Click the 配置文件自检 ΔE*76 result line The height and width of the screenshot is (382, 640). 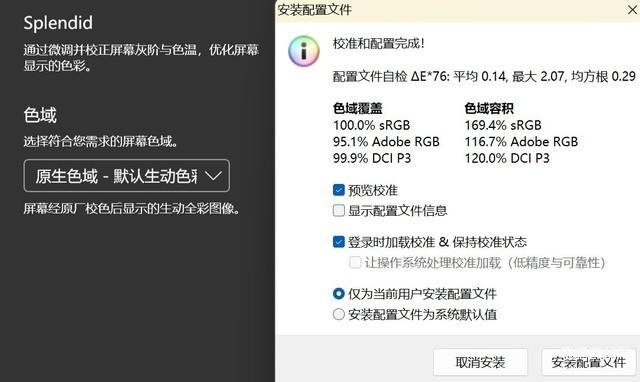pyautogui.click(x=484, y=76)
